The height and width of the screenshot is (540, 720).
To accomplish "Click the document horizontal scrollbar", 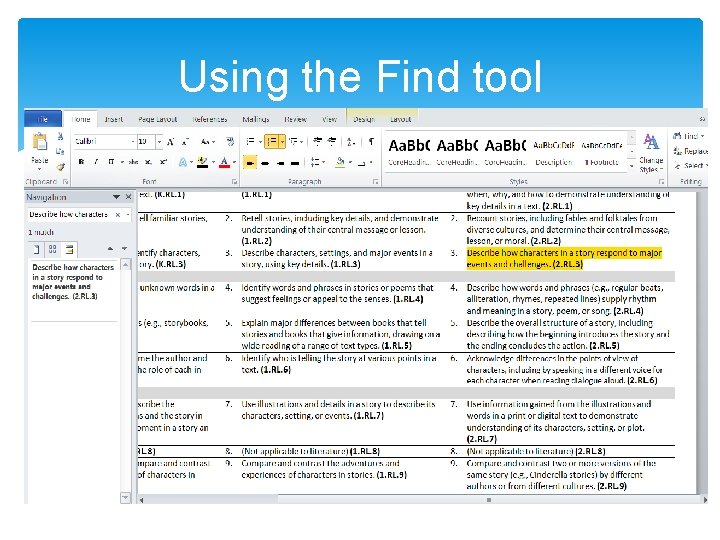I will click(x=422, y=500).
